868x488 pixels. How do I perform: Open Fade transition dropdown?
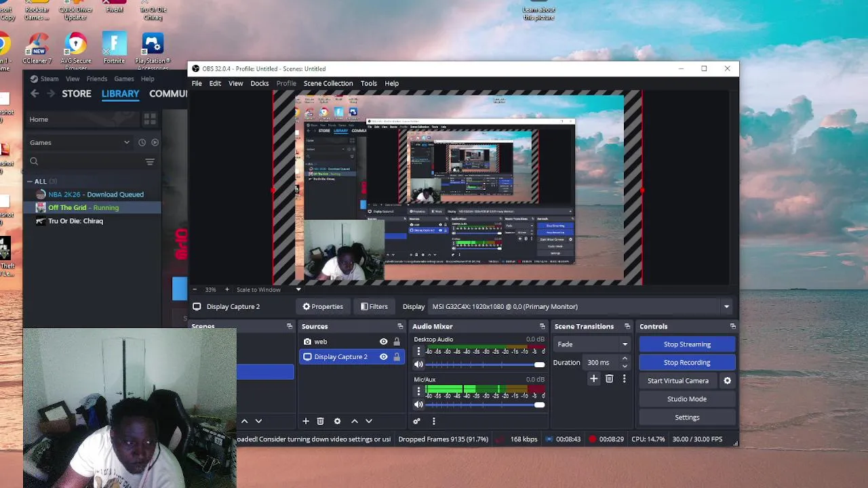pyautogui.click(x=592, y=344)
